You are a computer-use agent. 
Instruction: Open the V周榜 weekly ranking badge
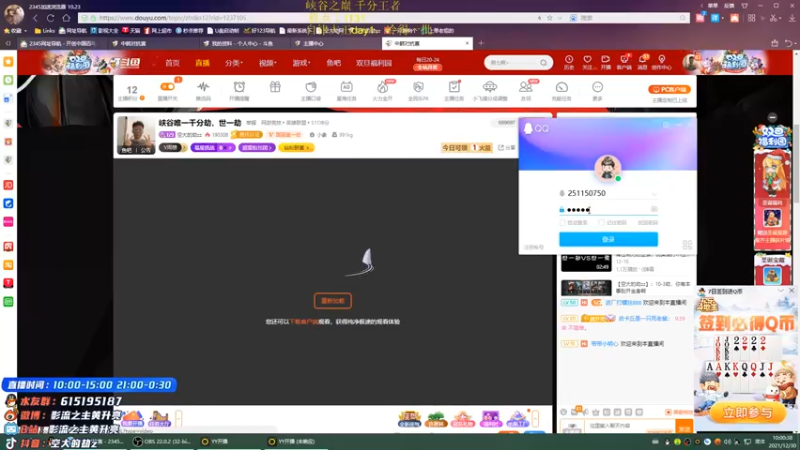(x=172, y=147)
